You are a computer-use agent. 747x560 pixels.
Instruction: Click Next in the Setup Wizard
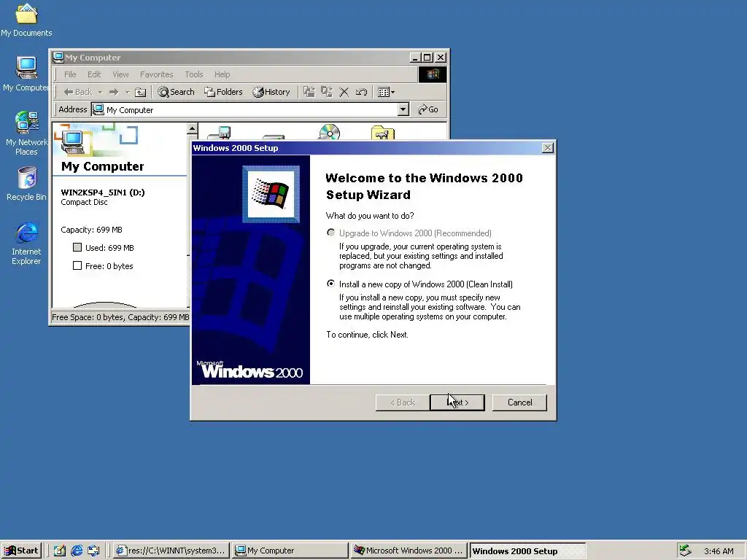pos(457,402)
